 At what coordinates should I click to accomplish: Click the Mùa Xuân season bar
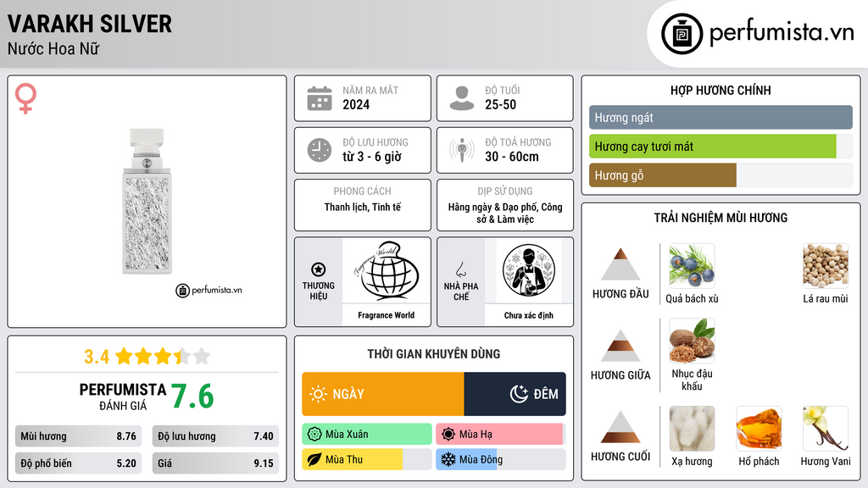pyautogui.click(x=367, y=435)
